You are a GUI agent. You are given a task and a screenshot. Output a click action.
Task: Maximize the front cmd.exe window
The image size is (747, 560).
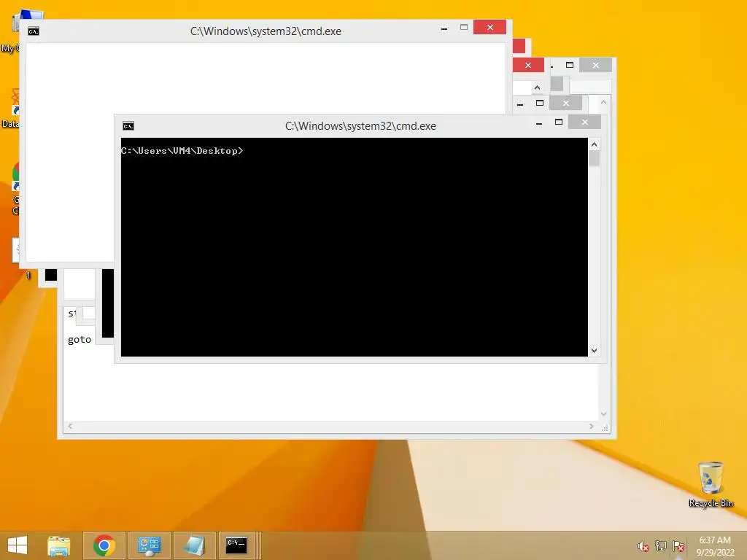pos(559,122)
